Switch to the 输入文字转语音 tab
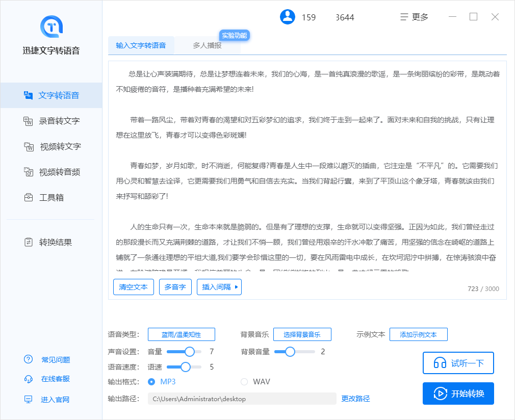The image size is (515, 420). [141, 45]
